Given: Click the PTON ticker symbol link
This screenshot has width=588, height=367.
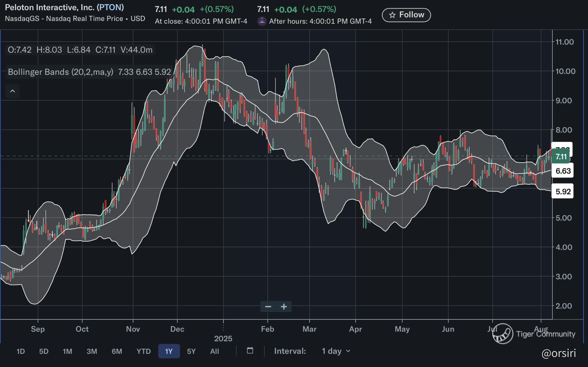Looking at the screenshot, I should pyautogui.click(x=110, y=8).
